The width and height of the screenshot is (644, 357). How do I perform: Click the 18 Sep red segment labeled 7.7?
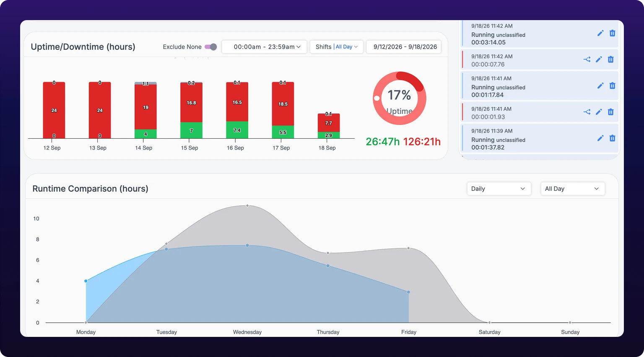(x=329, y=123)
